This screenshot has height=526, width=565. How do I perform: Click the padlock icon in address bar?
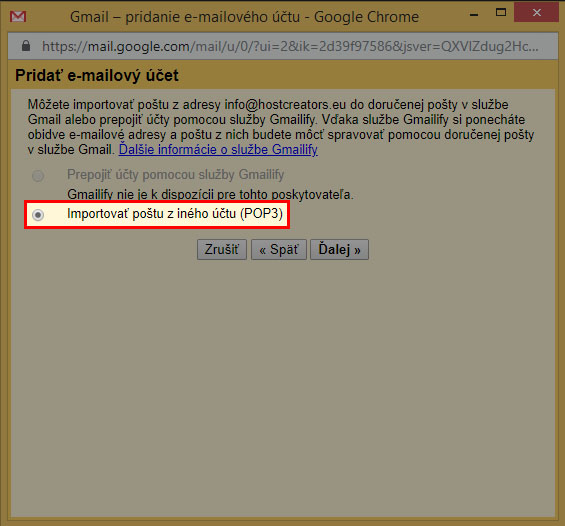(26, 46)
